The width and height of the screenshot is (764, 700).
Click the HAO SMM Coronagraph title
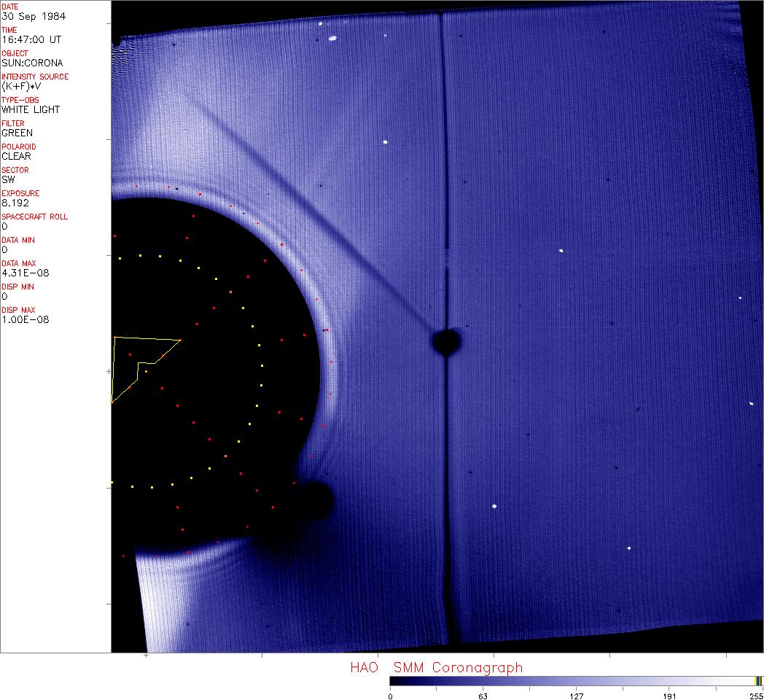[436, 667]
